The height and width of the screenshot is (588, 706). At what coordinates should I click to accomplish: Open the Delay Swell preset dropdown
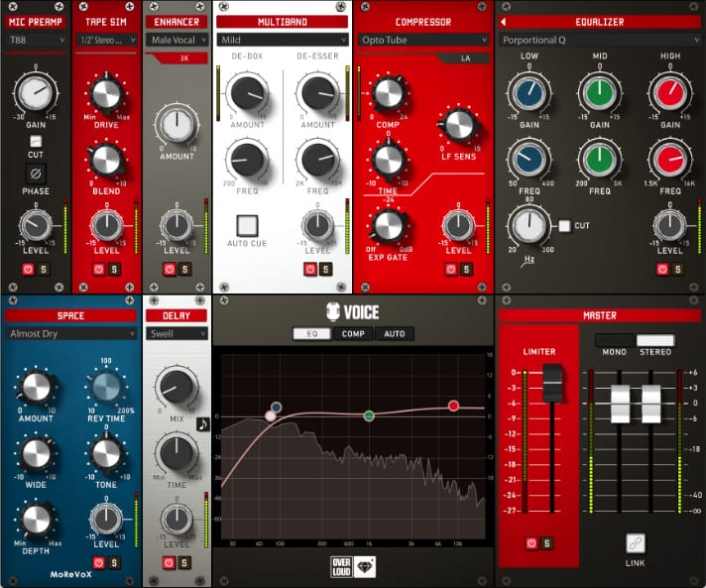click(x=176, y=333)
